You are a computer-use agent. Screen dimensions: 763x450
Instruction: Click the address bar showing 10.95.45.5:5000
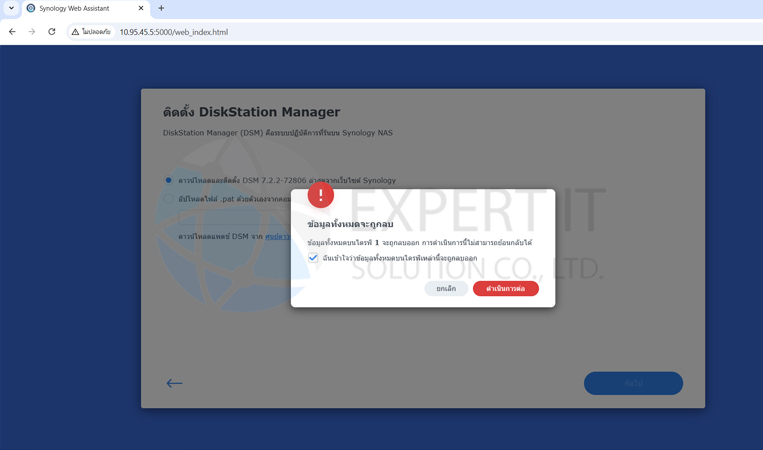coord(174,32)
